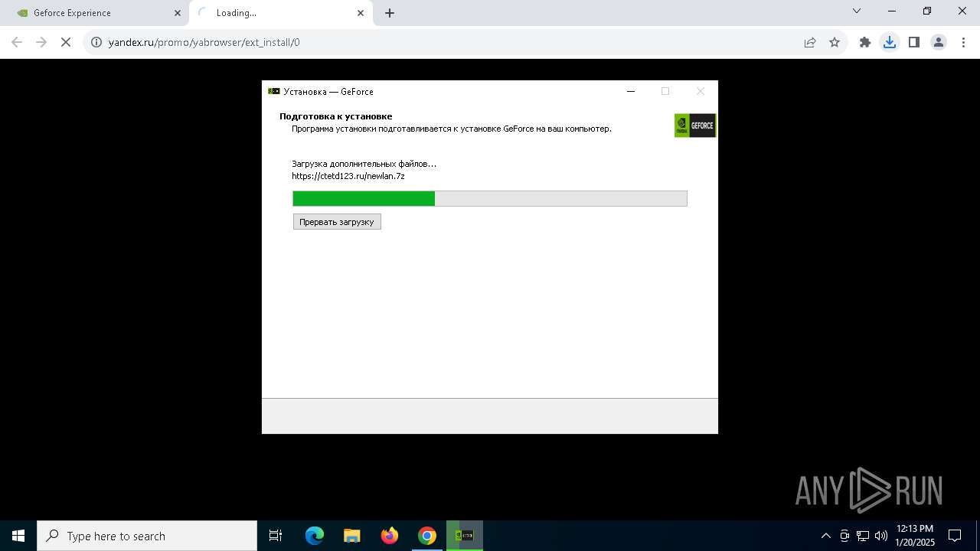This screenshot has width=980, height=551.
Task: Open the notification center
Action: (955, 536)
